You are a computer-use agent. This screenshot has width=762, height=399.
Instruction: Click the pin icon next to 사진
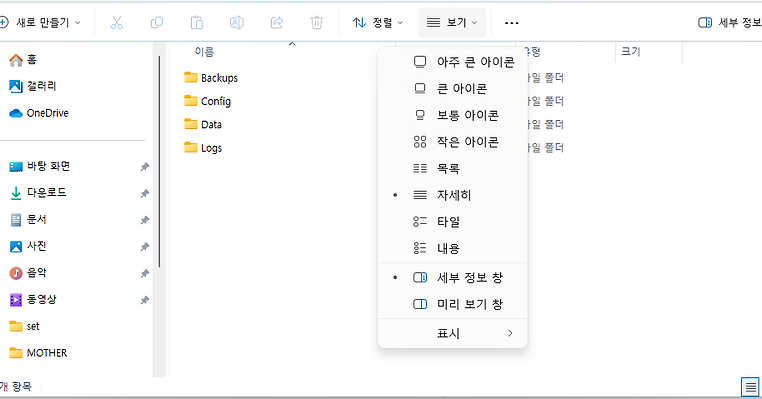tap(144, 247)
